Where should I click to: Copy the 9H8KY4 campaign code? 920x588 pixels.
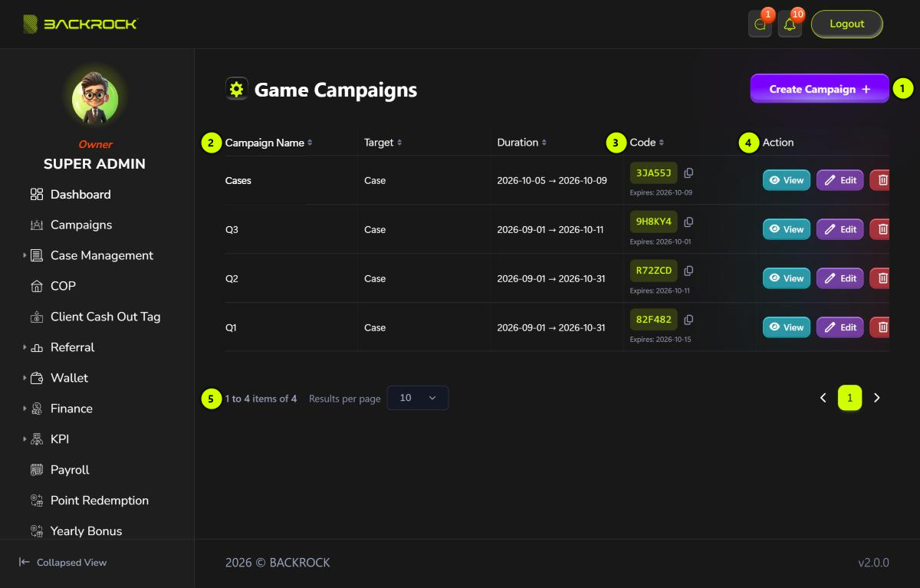point(688,222)
